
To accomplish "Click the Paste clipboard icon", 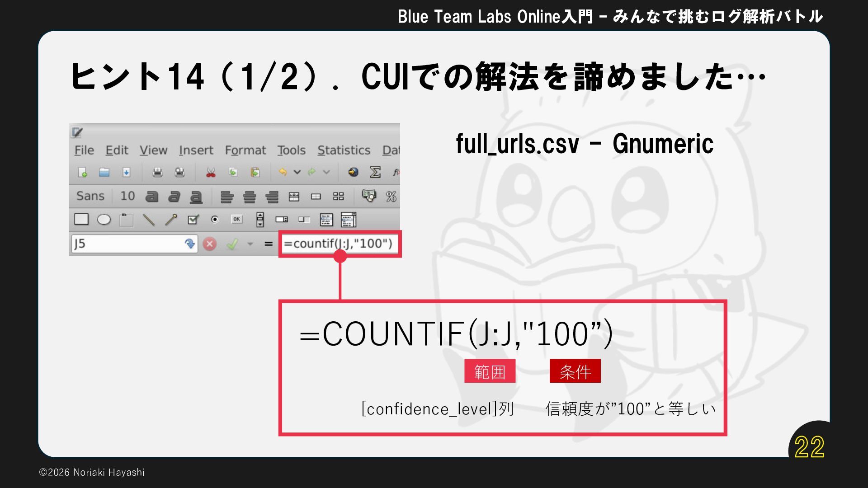I will (x=255, y=172).
